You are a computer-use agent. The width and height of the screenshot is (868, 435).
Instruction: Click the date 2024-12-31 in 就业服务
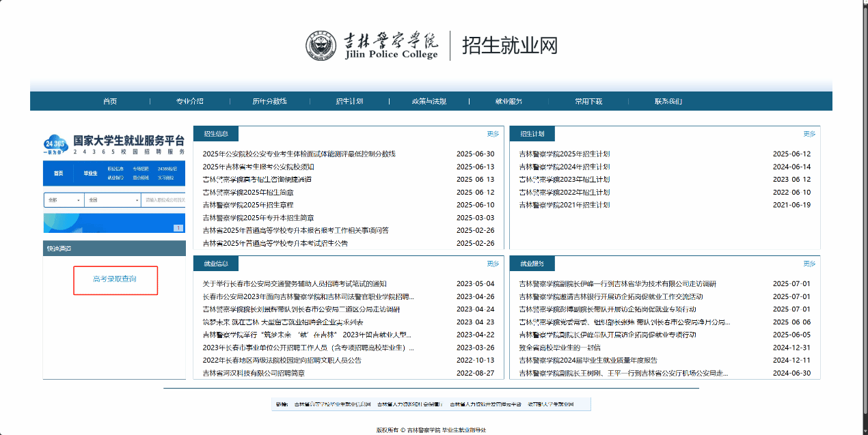click(x=791, y=348)
